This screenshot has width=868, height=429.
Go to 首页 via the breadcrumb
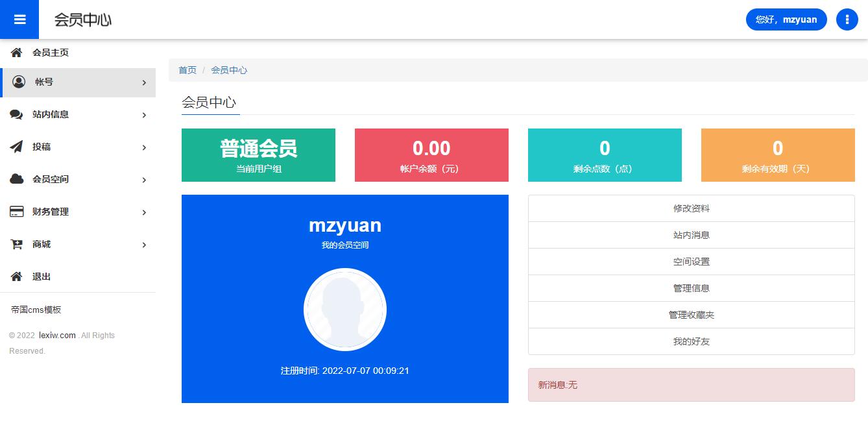pos(187,70)
